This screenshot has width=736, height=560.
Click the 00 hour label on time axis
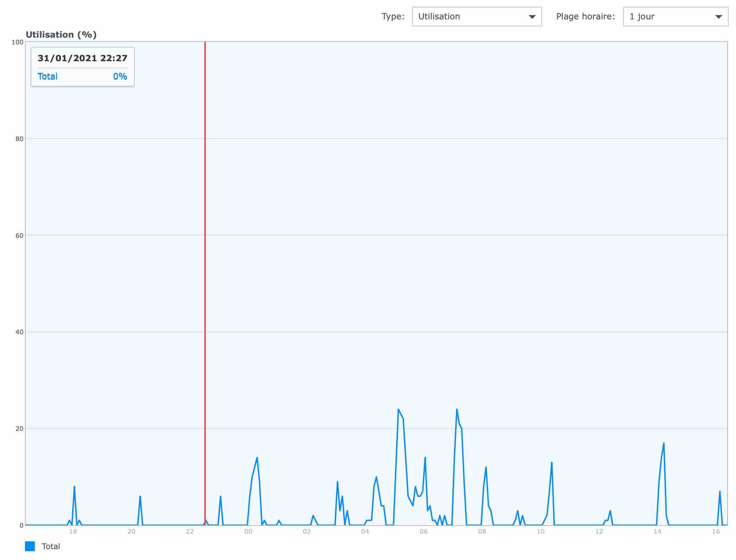click(x=248, y=532)
